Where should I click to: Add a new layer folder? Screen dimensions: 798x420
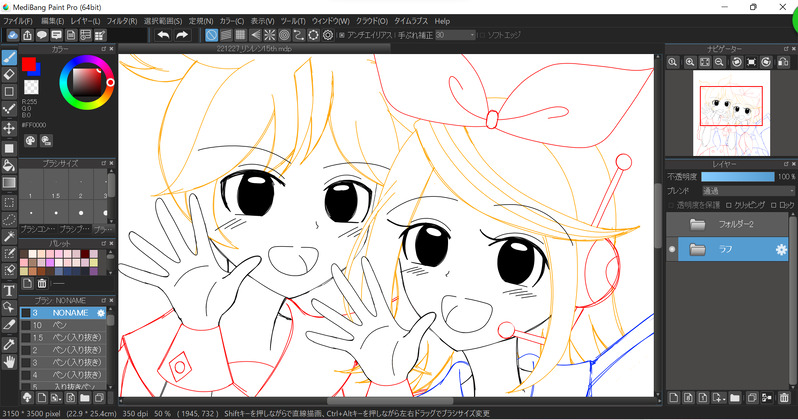734,398
